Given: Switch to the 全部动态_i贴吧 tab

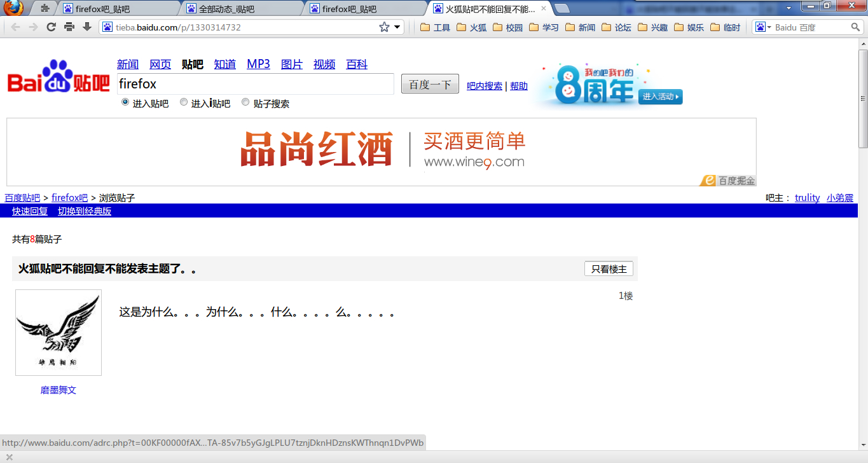Looking at the screenshot, I should [242, 9].
